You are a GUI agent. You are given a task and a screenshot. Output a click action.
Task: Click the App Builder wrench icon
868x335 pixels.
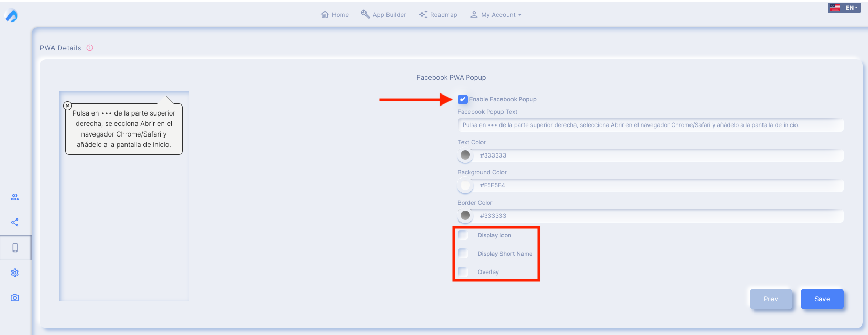(x=365, y=14)
